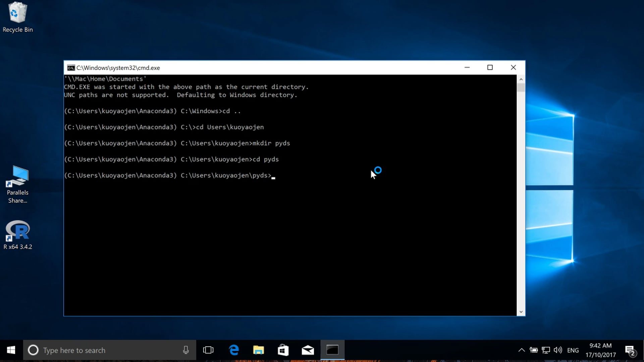Image resolution: width=644 pixels, height=362 pixels.
Task: Open the Action Center notifications
Action: pos(630,350)
